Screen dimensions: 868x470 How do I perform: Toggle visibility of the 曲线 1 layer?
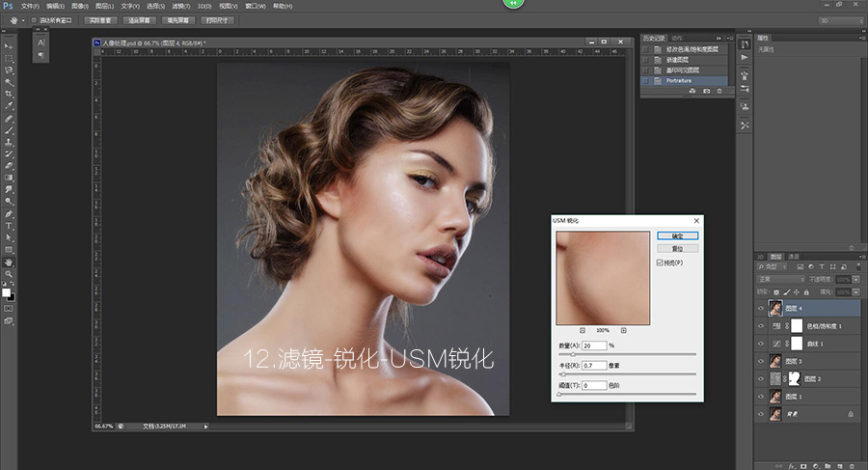coord(761,345)
